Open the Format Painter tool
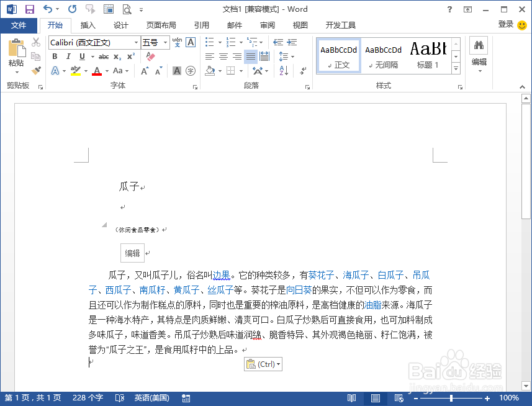532x406 pixels. click(35, 70)
